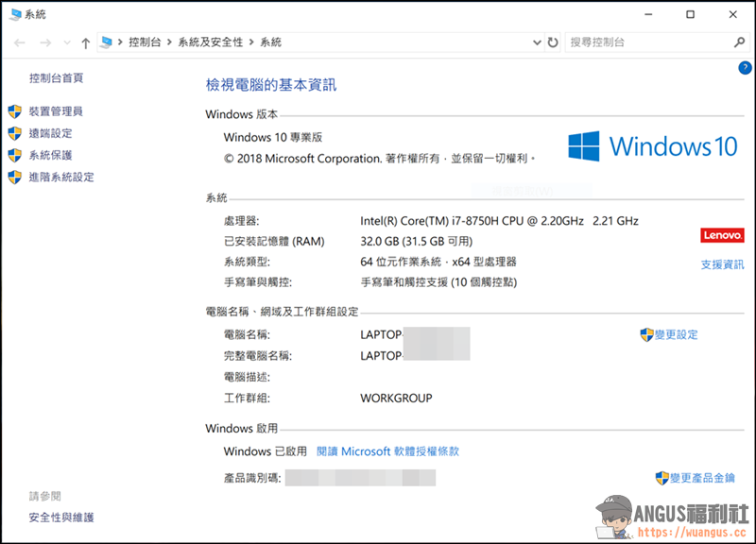
Task: Click 變更設定 for computer name
Action: click(675, 334)
